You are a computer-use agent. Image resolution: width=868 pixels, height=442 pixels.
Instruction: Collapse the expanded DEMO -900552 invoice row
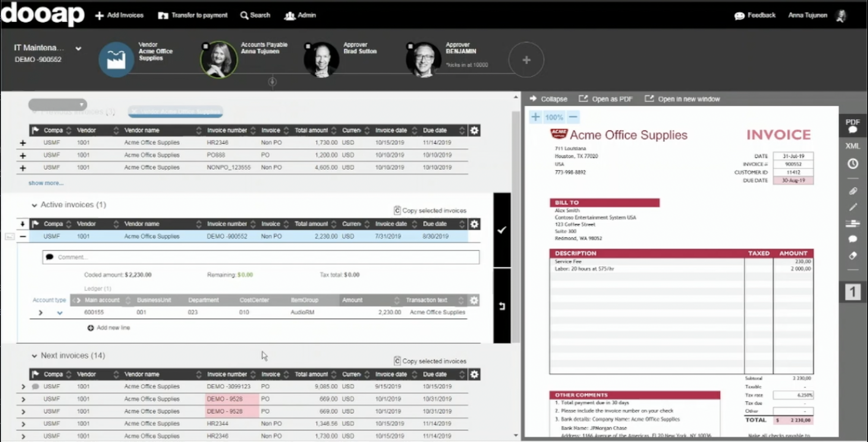pyautogui.click(x=23, y=236)
